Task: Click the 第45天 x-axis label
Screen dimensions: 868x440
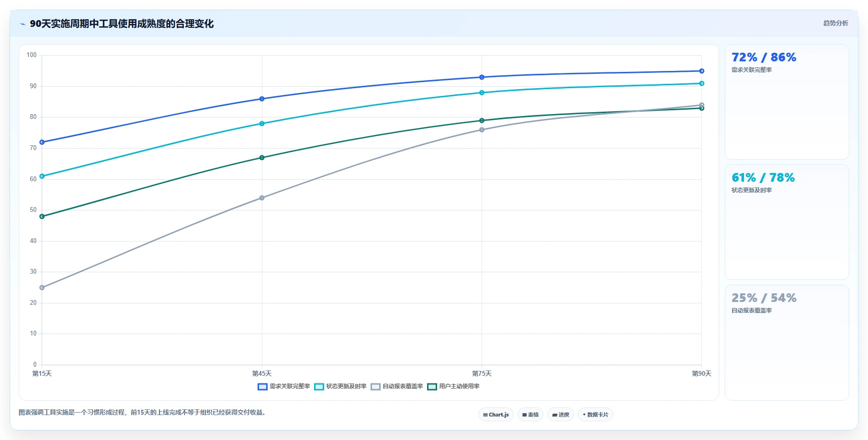Action: pos(262,373)
